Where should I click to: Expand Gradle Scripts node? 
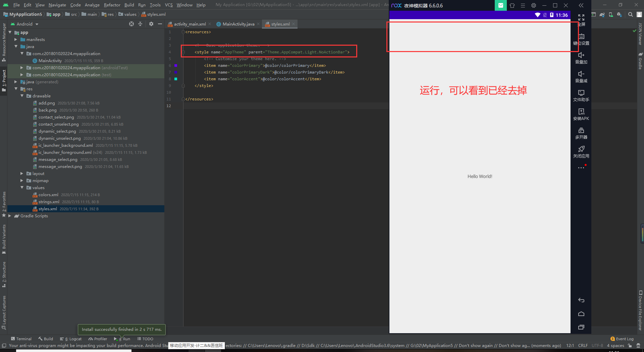(x=10, y=216)
